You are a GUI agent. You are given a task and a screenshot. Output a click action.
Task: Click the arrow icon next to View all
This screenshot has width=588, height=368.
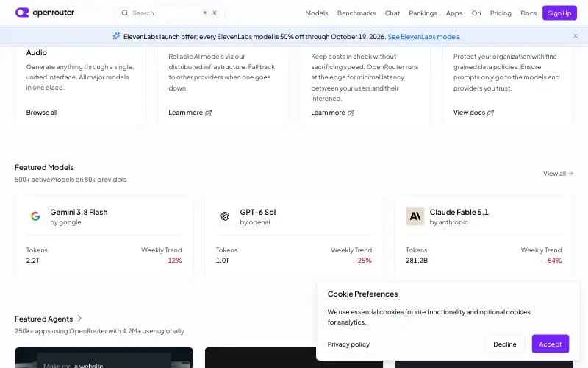click(x=570, y=174)
